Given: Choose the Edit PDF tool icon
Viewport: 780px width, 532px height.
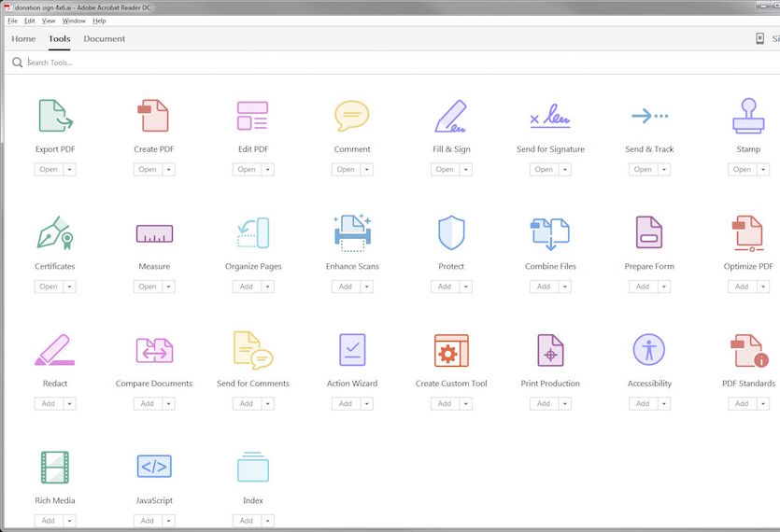Looking at the screenshot, I should 253,116.
